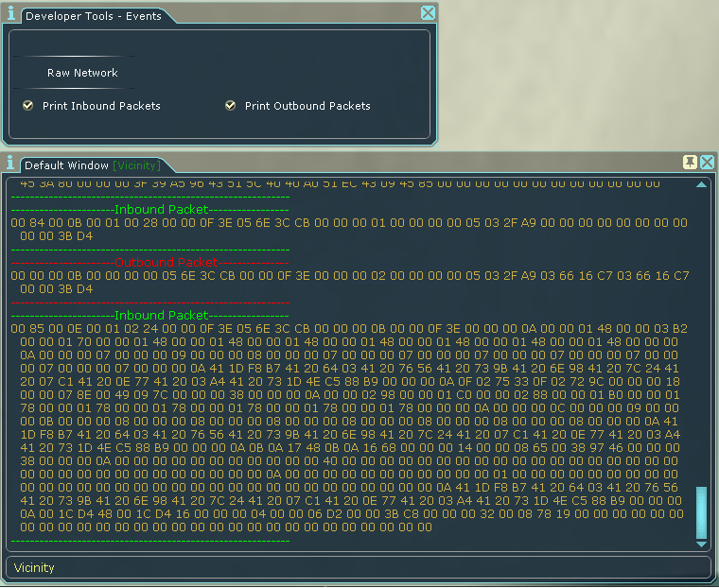Close the Developer Tools - Events window
719x588 pixels.
pos(428,13)
